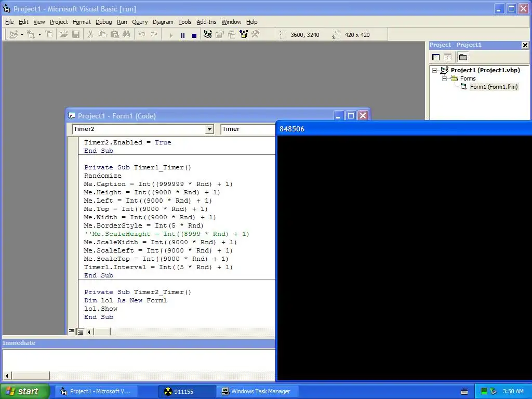Viewport: 532px width, 399px height.
Task: Click the Redo arrow icon
Action: tap(154, 34)
